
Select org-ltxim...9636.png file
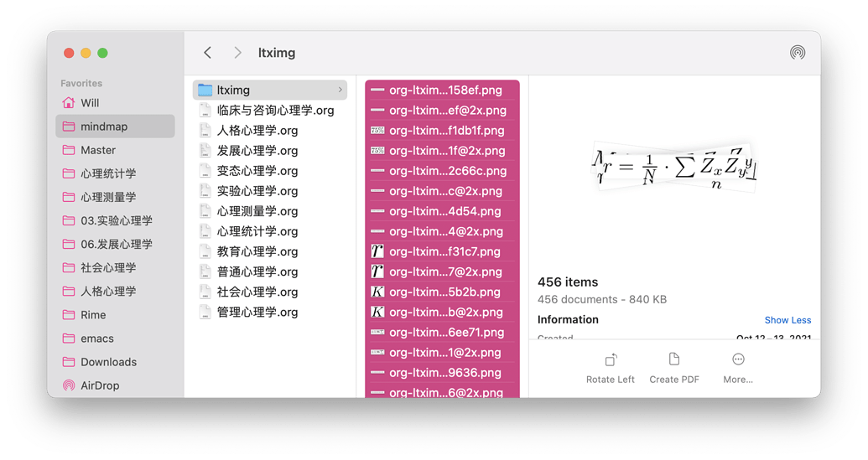(442, 373)
